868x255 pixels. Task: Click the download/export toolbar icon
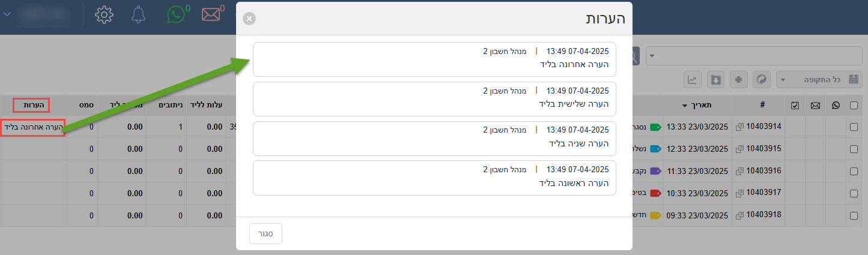[715, 79]
